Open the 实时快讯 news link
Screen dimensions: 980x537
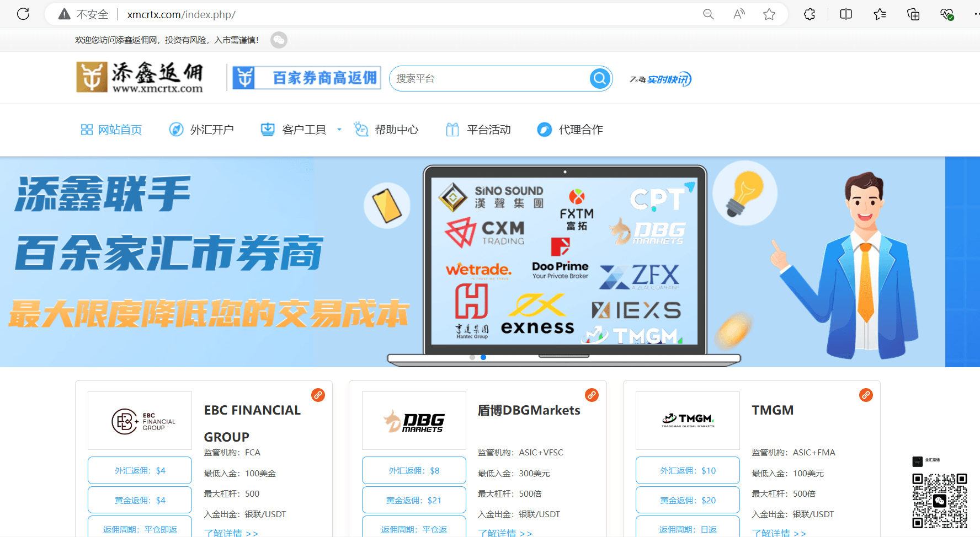[661, 79]
